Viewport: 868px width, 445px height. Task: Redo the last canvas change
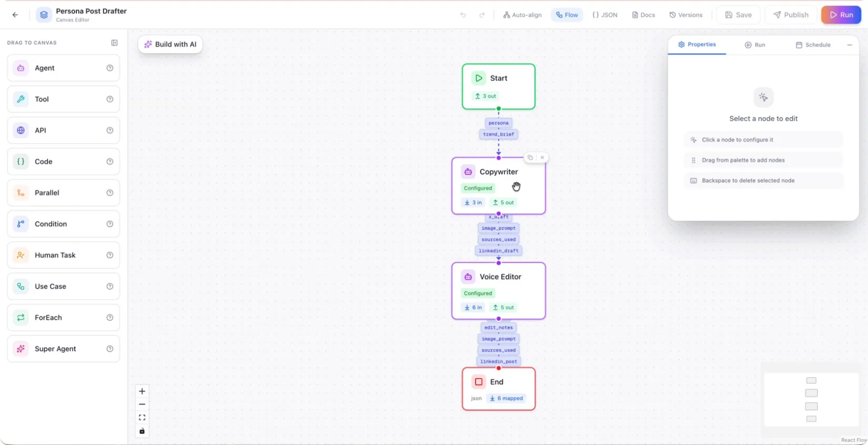pyautogui.click(x=482, y=15)
